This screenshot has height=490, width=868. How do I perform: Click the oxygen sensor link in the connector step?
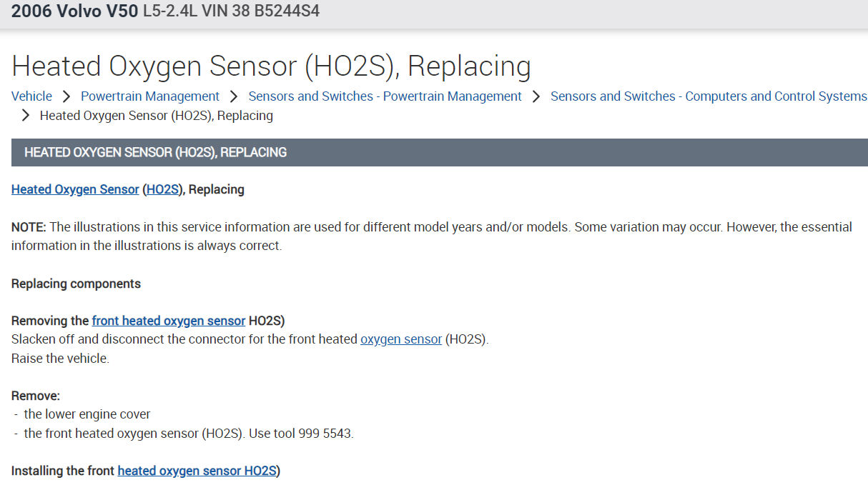coord(401,339)
